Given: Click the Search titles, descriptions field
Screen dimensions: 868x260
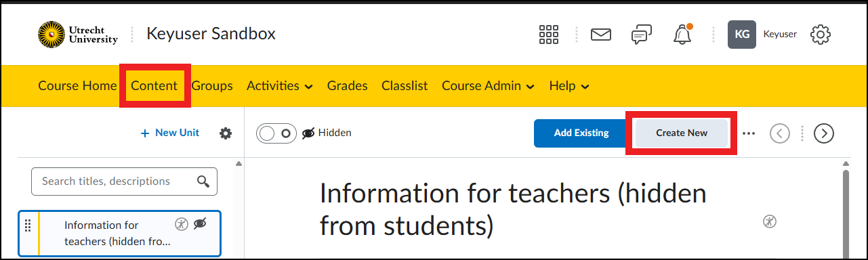Looking at the screenshot, I should 124,181.
